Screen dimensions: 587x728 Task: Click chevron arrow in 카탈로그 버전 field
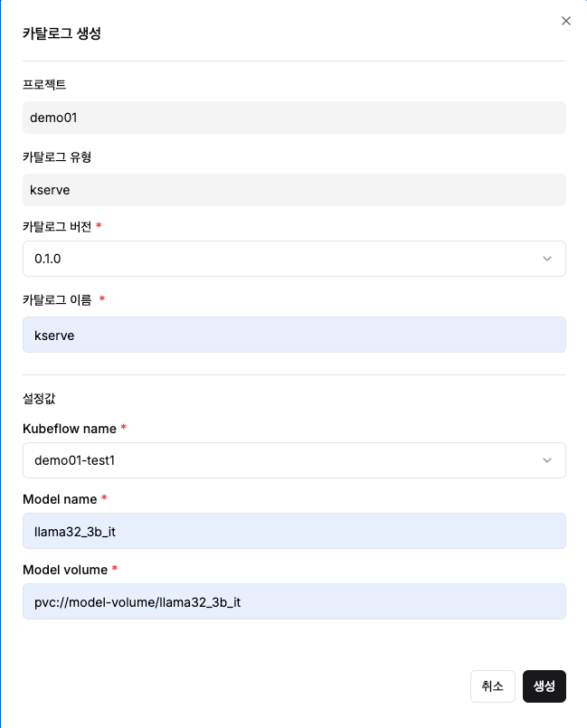[547, 259]
